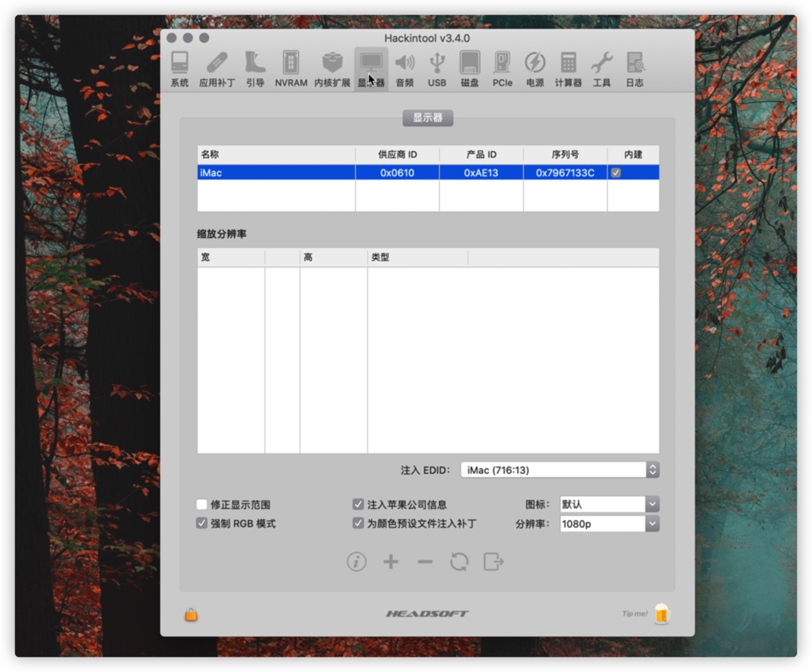Switch to the 音频 (Audio) section
The height and width of the screenshot is (672, 812).
point(406,64)
